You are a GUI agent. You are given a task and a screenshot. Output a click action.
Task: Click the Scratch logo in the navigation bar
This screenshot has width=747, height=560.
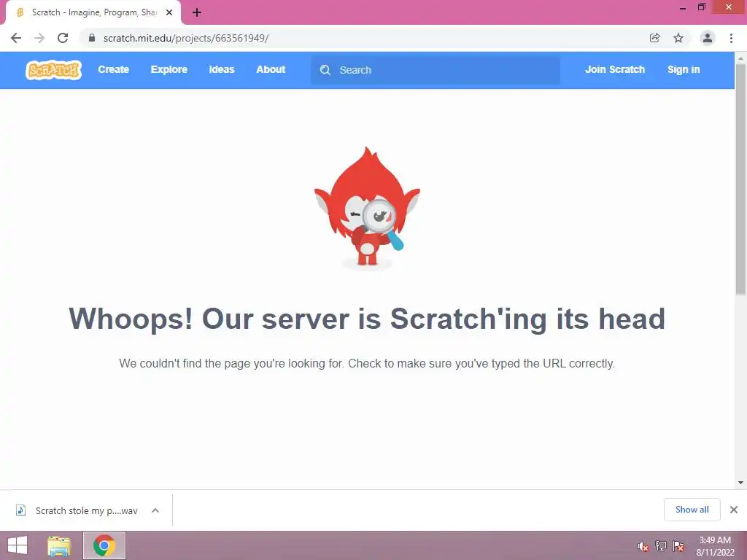coord(53,70)
